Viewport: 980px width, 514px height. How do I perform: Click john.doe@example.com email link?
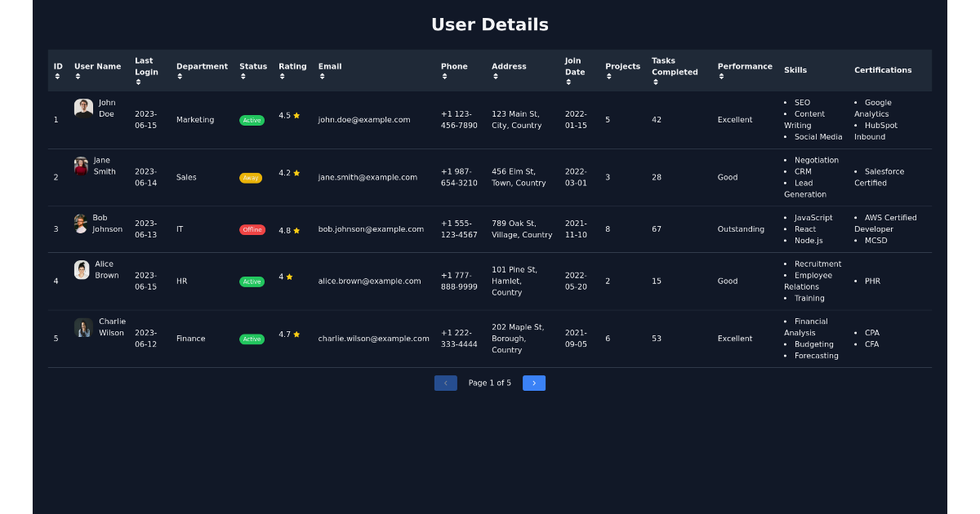(363, 119)
